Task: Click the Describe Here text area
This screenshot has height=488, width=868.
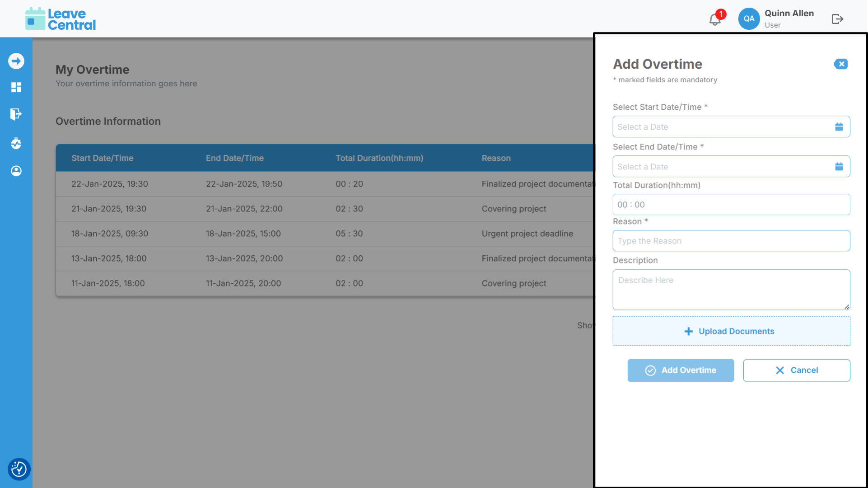Action: [x=731, y=290]
